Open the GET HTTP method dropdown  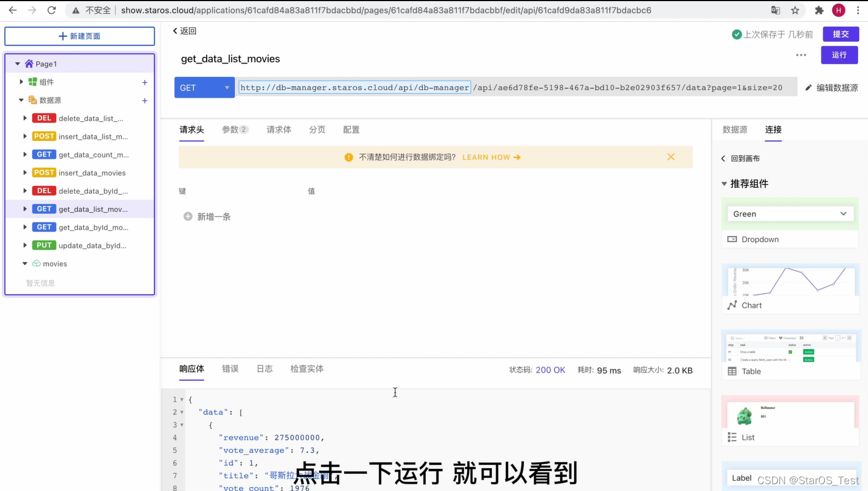point(204,87)
